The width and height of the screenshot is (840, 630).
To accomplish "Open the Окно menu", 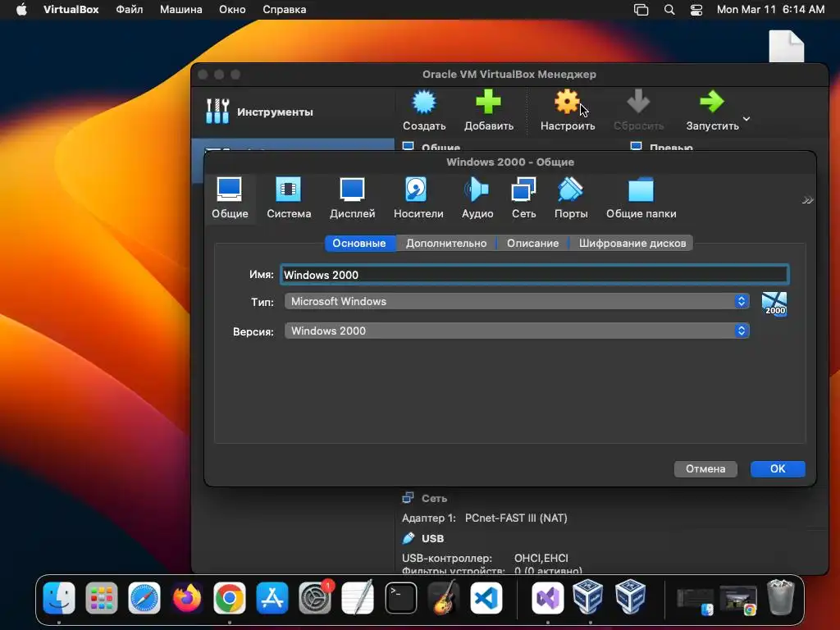I will click(232, 10).
